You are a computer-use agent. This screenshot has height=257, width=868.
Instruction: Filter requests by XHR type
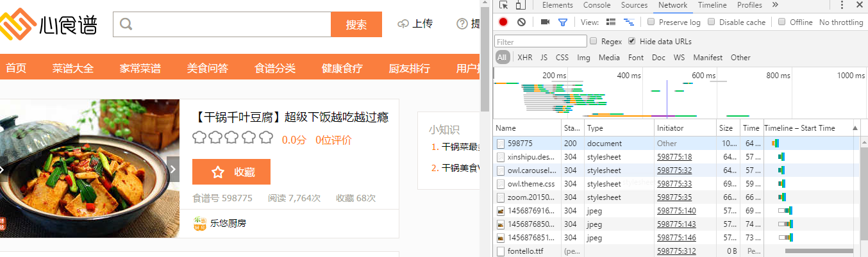524,58
